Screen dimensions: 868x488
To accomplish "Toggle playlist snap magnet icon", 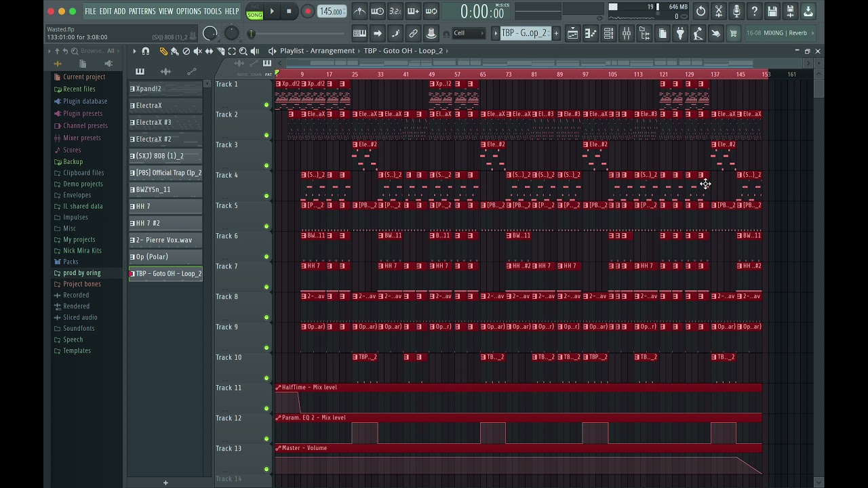I will click(145, 51).
